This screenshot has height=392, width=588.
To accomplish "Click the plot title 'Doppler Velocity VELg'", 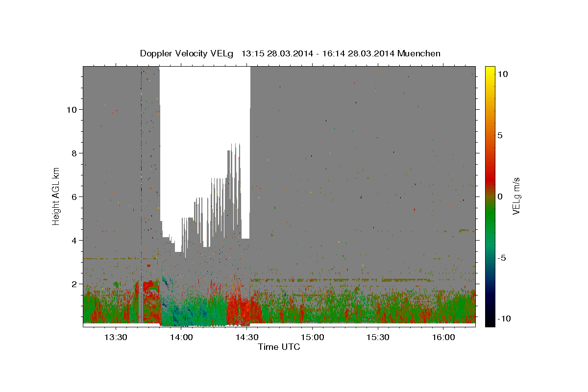I will 187,53.
